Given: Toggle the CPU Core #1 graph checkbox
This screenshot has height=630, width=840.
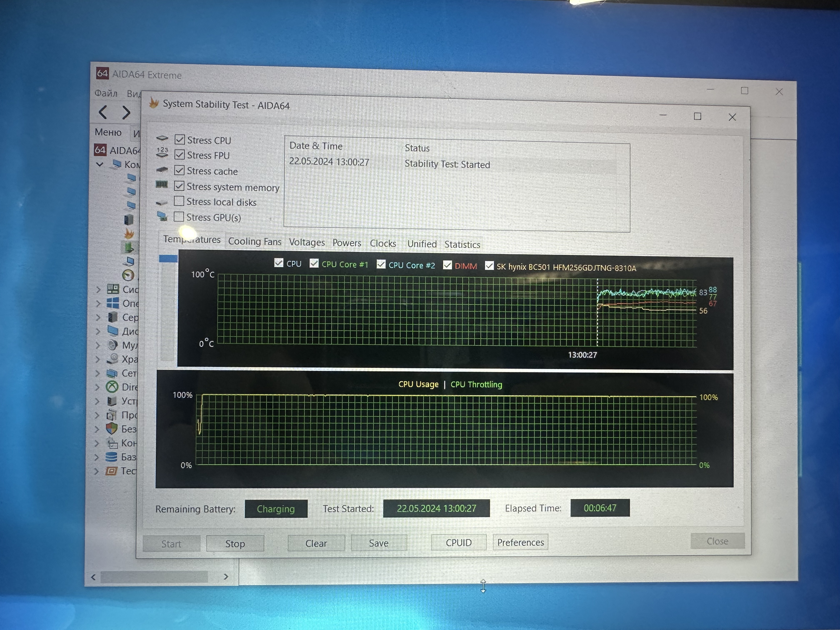Looking at the screenshot, I should (314, 263).
